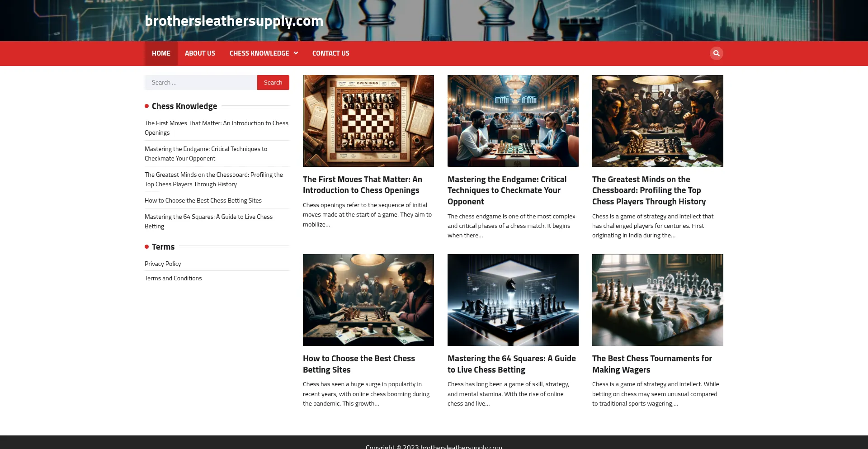868x449 pixels.
Task: Open sidebar link Mastering the Endgame
Action: [206, 154]
